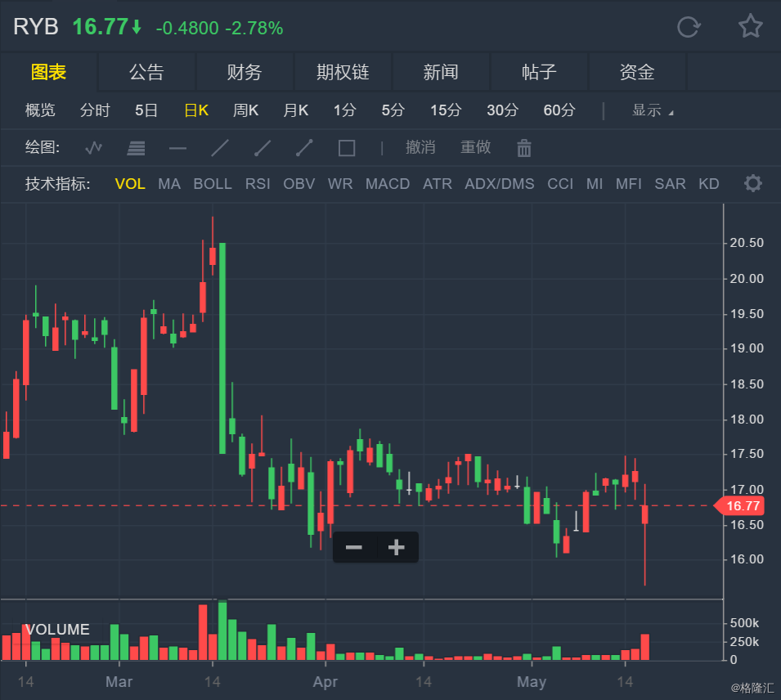Select the 分时 chart period
The width and height of the screenshot is (781, 700).
coord(95,110)
